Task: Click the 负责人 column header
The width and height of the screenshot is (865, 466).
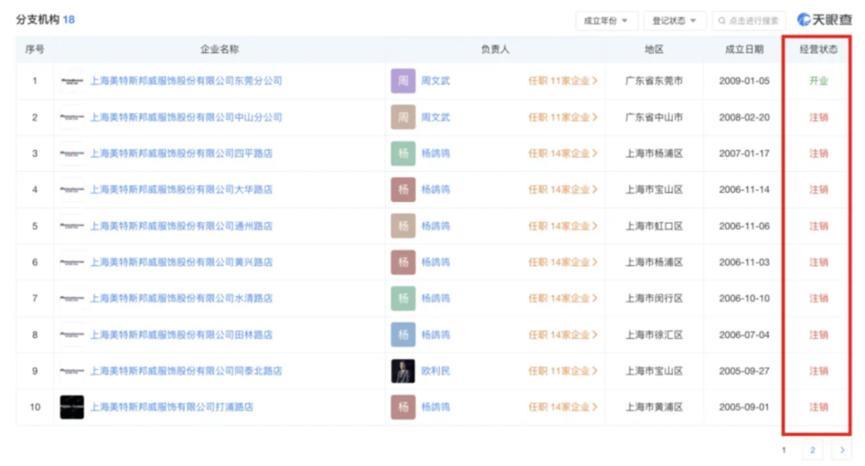Action: pos(495,49)
